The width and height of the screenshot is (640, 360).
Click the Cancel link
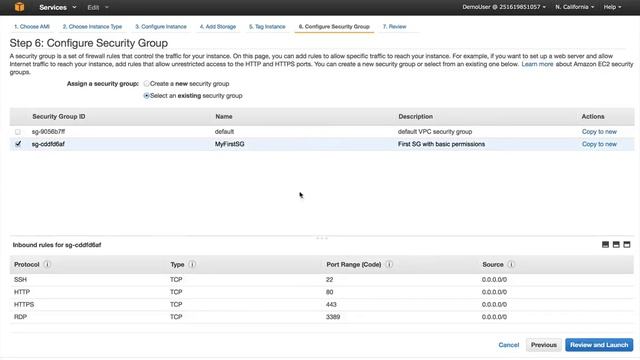tap(509, 345)
